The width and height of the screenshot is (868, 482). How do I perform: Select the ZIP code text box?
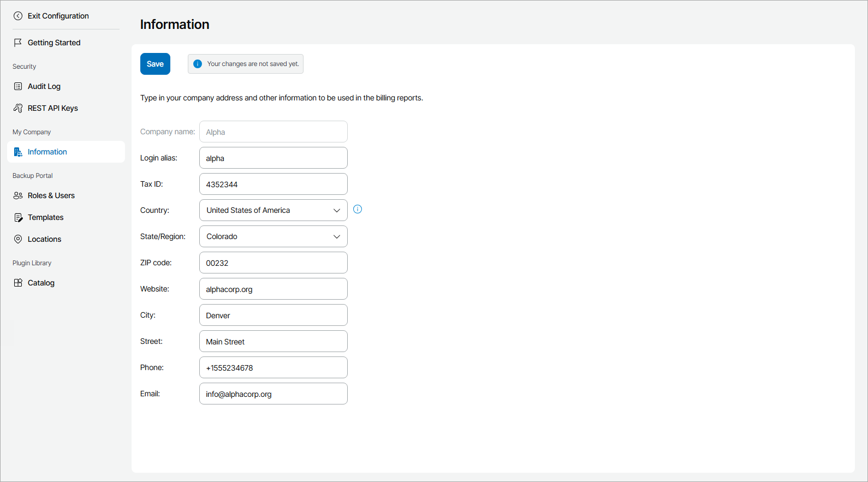[273, 263]
